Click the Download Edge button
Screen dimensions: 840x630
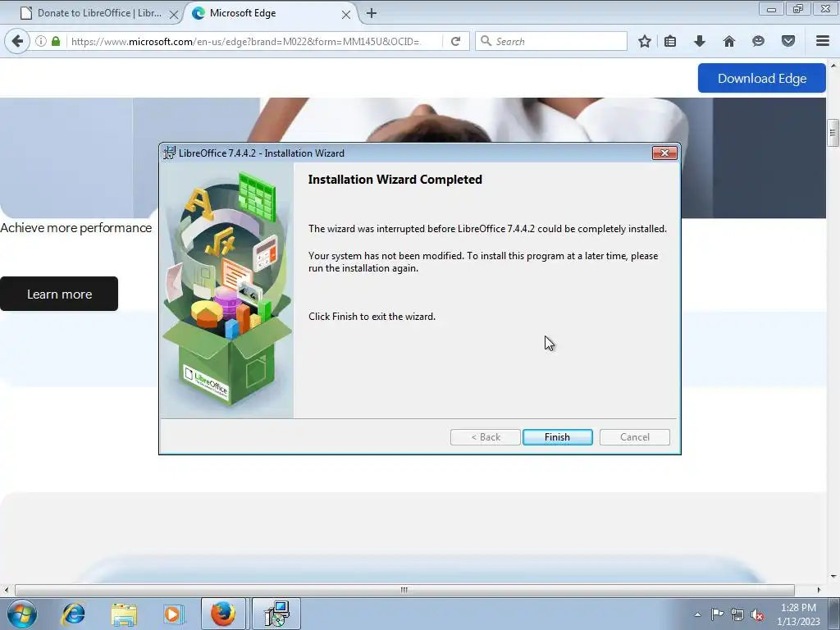coord(762,78)
